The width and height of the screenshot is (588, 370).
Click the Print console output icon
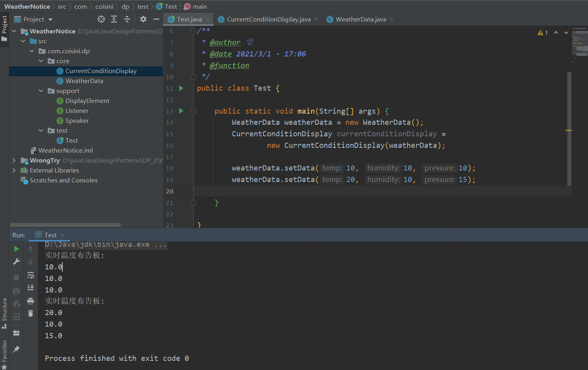pos(31,301)
